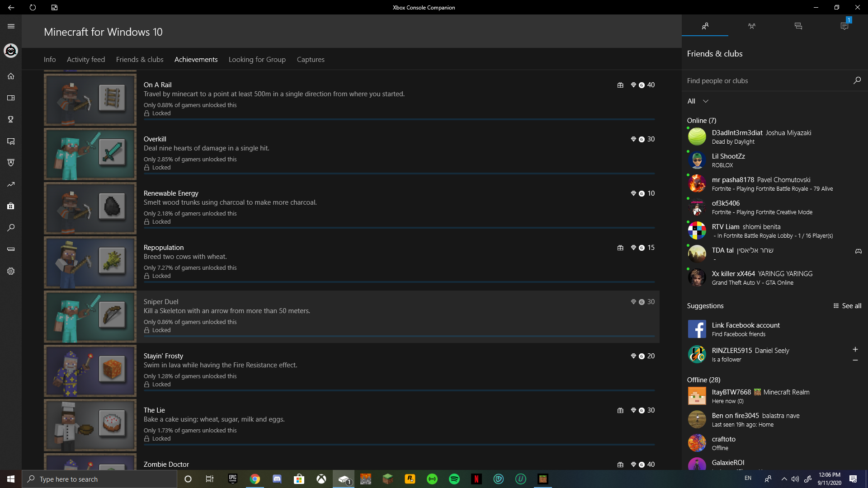The height and width of the screenshot is (488, 868).
Task: Open Achievements trophy icon in sidebar
Action: pos(11,119)
